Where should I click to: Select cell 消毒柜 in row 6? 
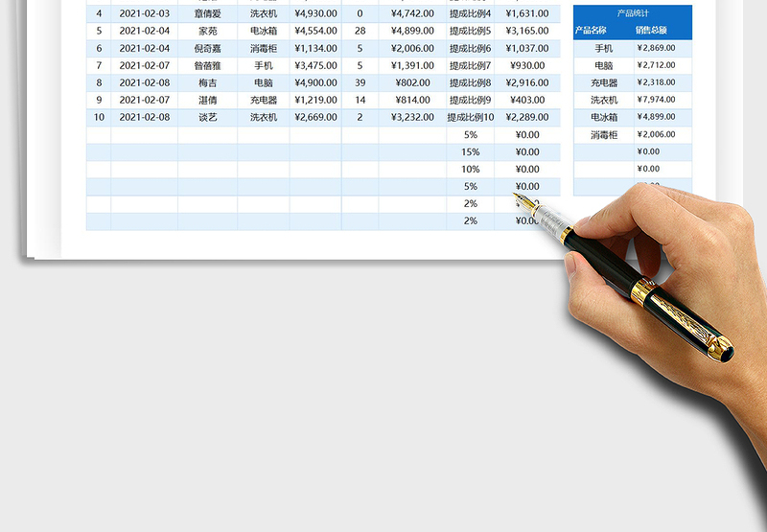(263, 48)
